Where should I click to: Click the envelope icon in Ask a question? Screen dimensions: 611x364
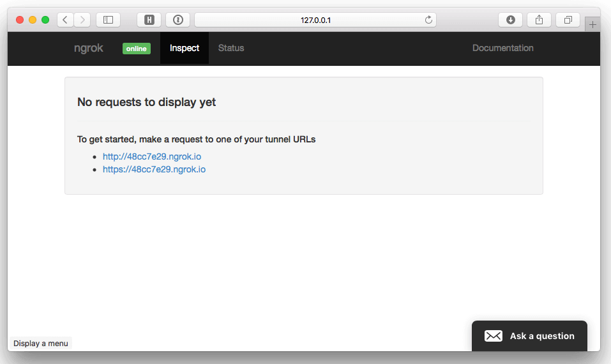[x=494, y=336]
